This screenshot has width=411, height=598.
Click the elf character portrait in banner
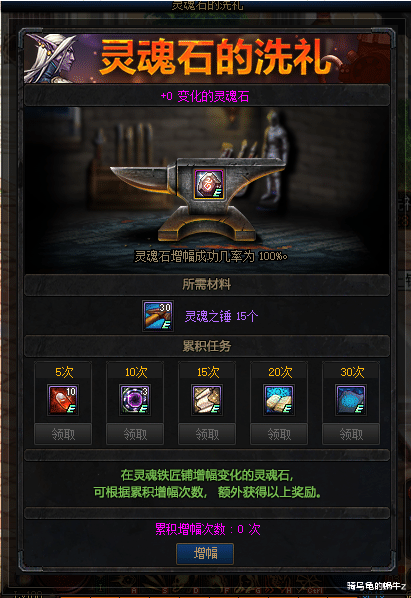click(53, 58)
